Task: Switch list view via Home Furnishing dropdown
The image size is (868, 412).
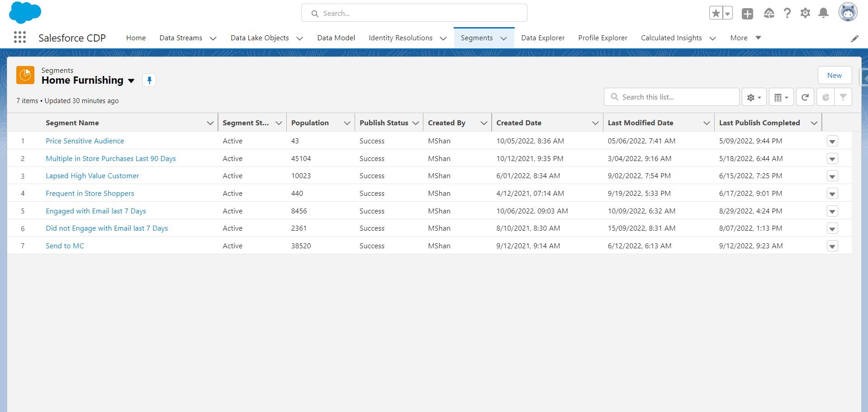Action: pos(131,81)
